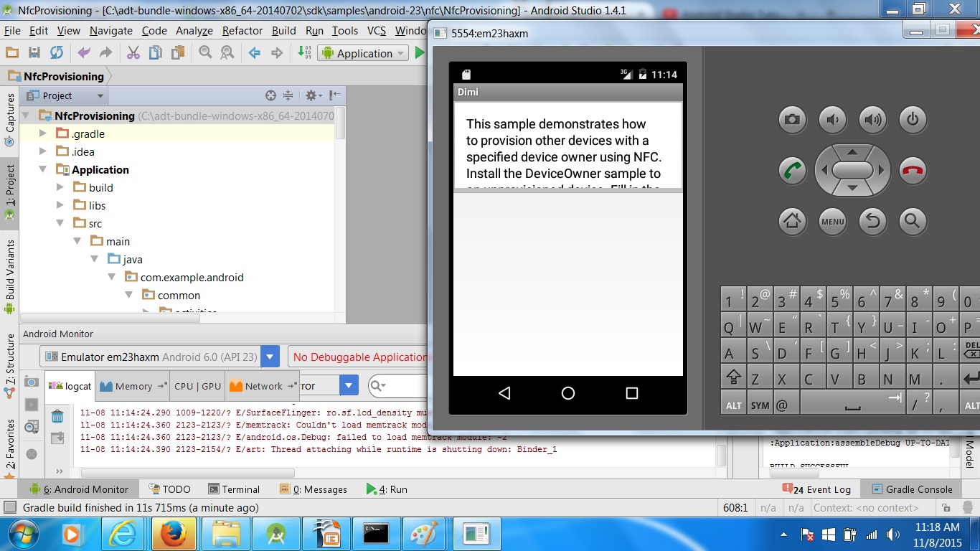Click the Find magnifier icon
Screen dimensions: 980x551
coord(205,52)
